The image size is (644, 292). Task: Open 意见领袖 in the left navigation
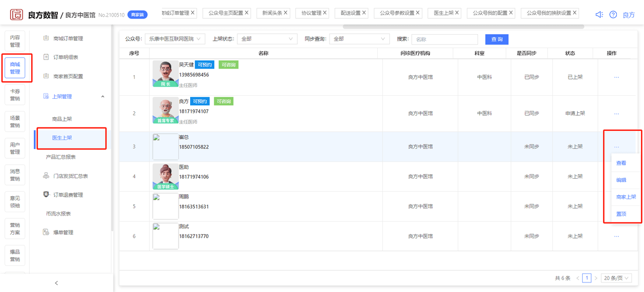[x=15, y=202]
